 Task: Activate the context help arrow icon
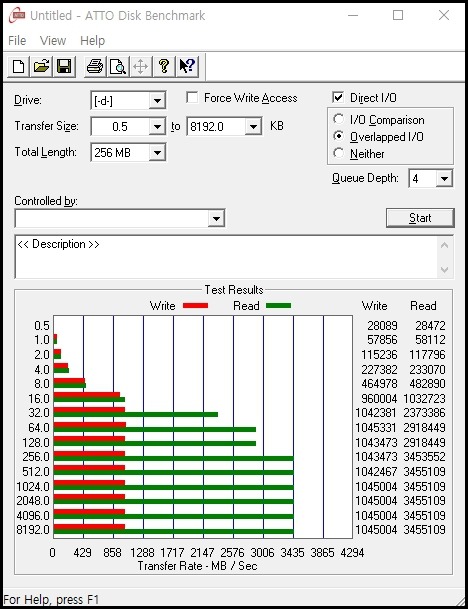[x=187, y=66]
